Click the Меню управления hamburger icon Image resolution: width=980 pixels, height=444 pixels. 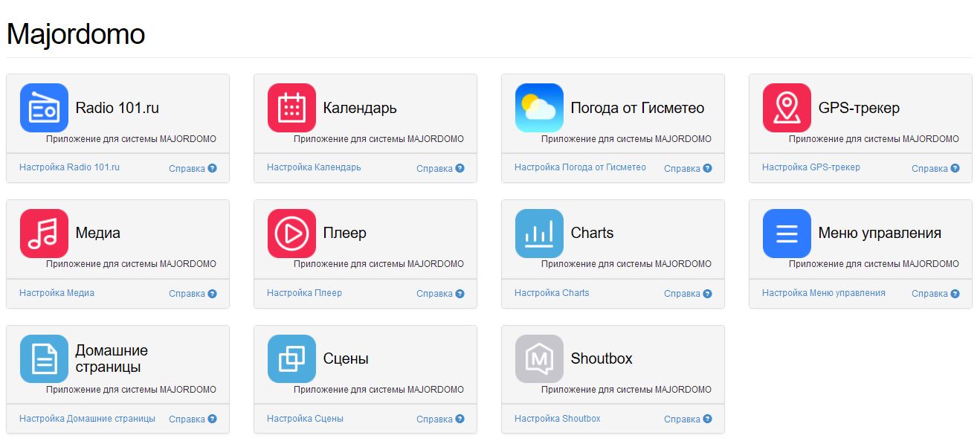click(787, 234)
